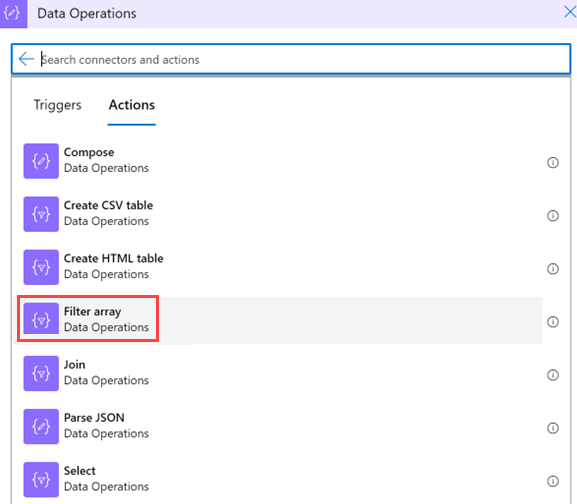Switch to the Triggers tab
Image resolution: width=577 pixels, height=504 pixels.
click(x=57, y=105)
